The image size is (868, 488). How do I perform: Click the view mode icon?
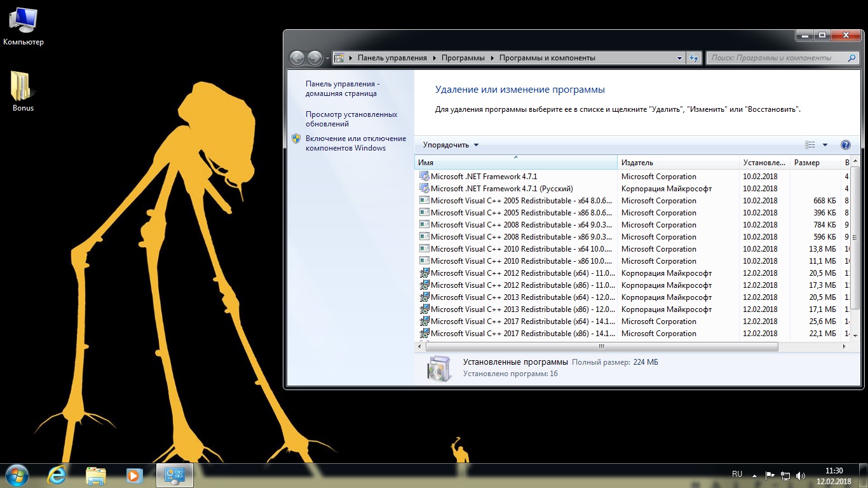pos(810,145)
